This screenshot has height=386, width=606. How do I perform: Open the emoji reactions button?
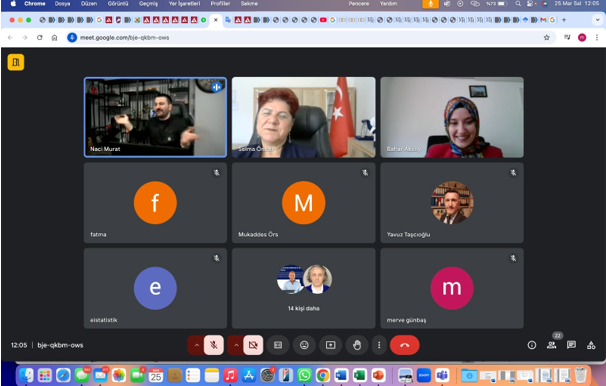coord(304,345)
